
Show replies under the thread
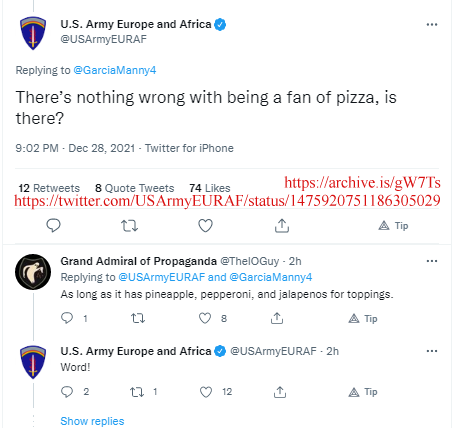tap(92, 421)
